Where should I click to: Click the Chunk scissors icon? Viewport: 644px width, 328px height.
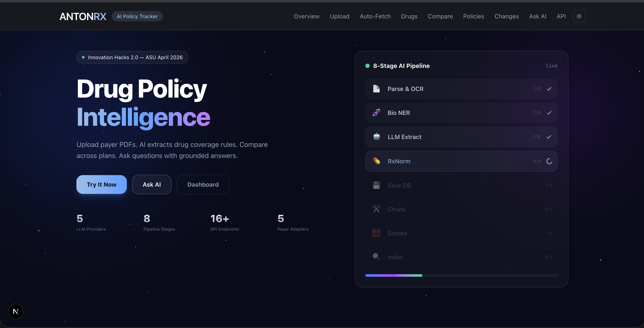point(376,209)
